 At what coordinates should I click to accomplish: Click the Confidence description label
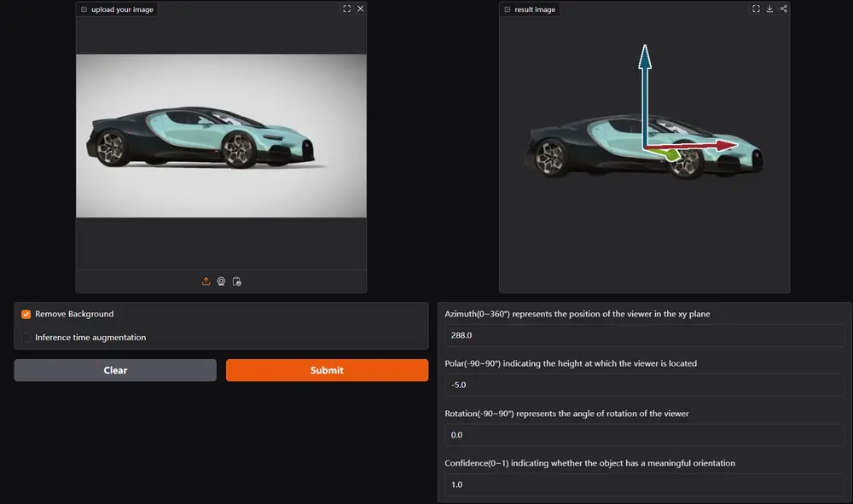tap(589, 463)
